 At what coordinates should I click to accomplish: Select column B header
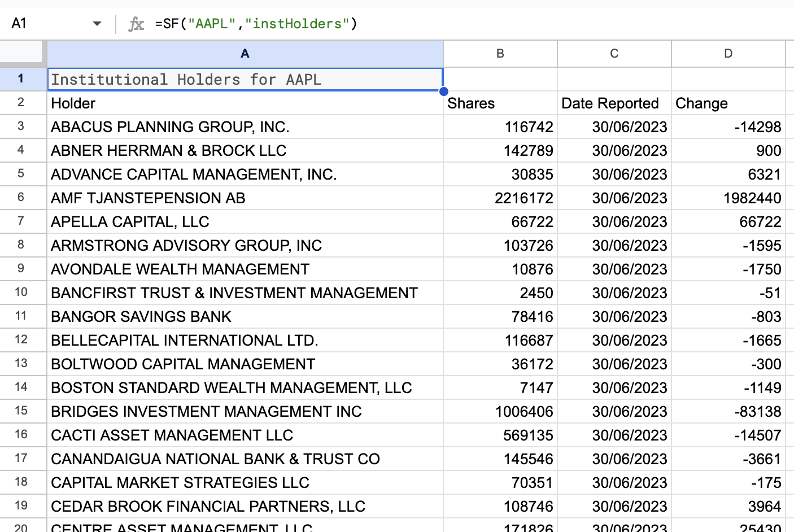500,54
